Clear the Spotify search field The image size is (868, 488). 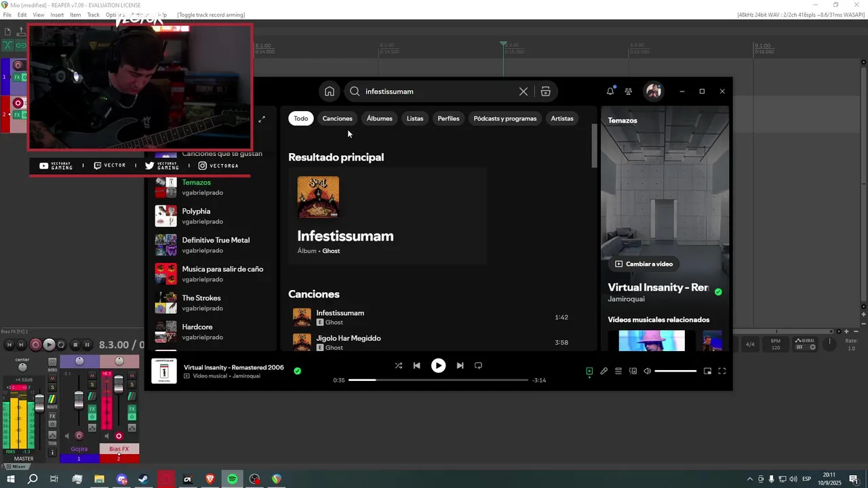pyautogui.click(x=524, y=91)
